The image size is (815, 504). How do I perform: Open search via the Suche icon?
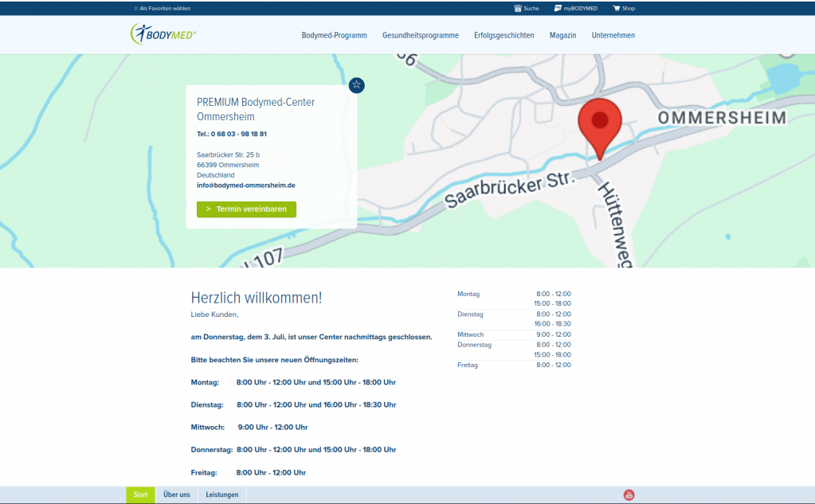coord(518,8)
